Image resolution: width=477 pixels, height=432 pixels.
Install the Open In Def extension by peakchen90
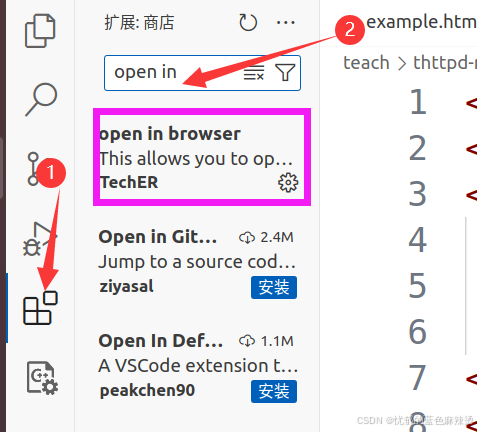pos(274,391)
